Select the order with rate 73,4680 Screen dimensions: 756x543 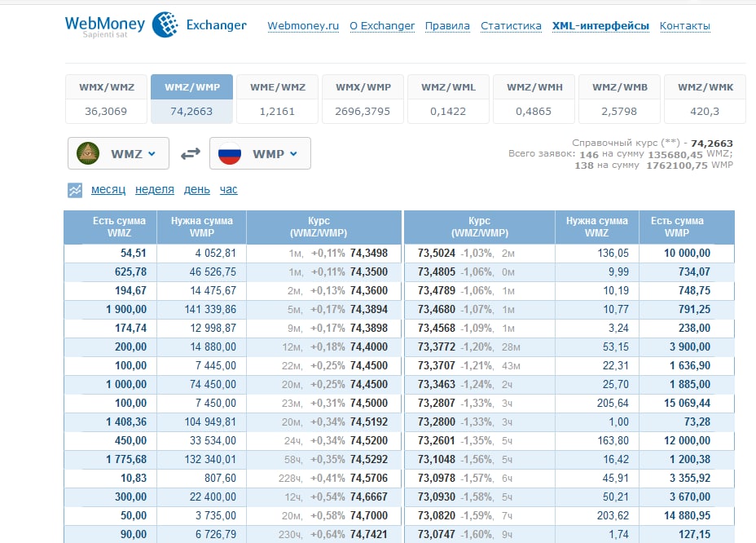coord(569,309)
